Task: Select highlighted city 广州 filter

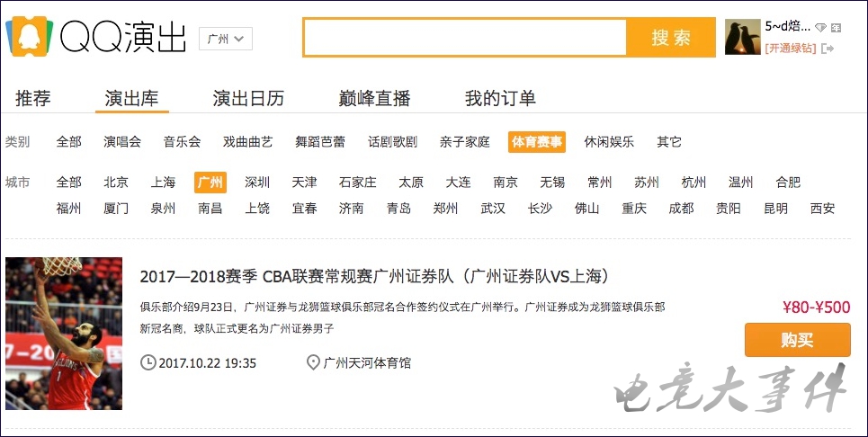Action: point(210,182)
